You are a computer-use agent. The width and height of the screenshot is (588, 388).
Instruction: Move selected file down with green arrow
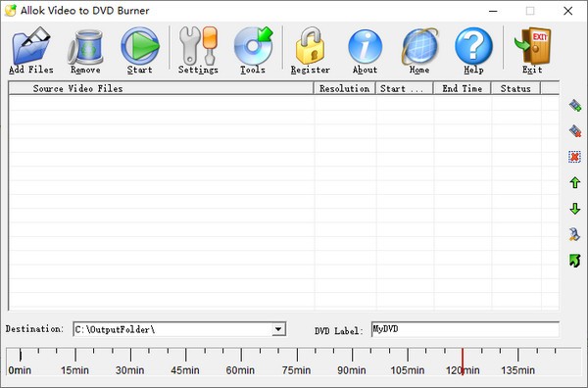tap(575, 209)
